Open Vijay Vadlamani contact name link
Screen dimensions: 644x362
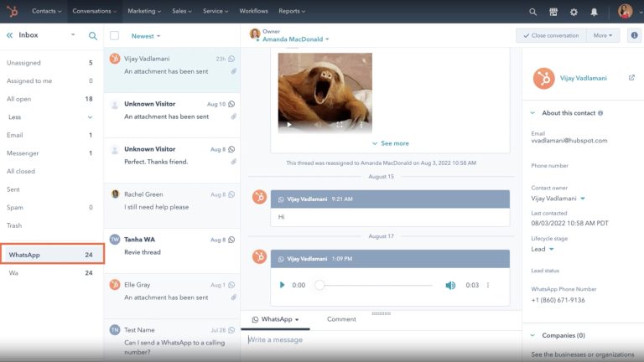point(584,78)
